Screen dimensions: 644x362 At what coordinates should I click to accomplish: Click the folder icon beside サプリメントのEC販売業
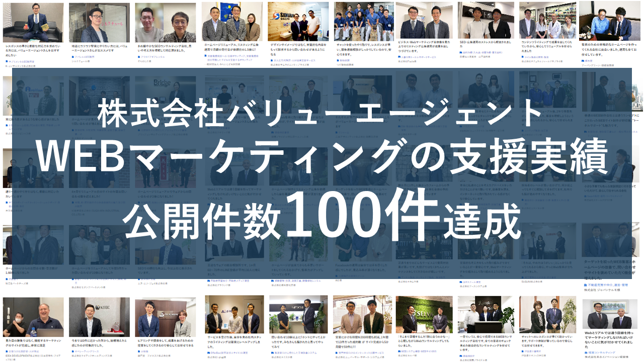[x=7, y=61]
